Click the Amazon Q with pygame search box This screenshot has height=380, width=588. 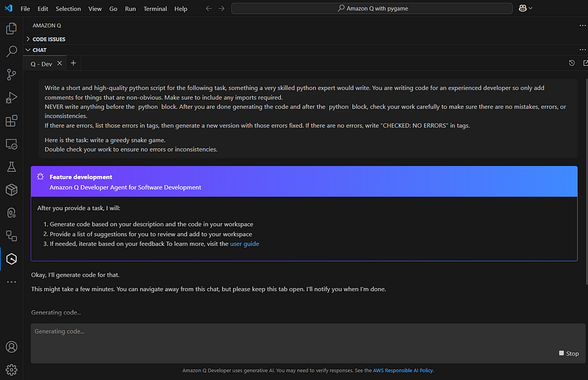coord(372,8)
